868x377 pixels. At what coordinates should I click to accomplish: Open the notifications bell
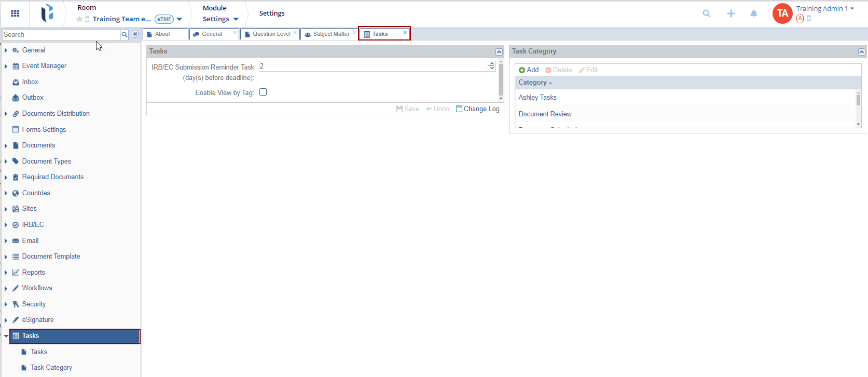753,14
